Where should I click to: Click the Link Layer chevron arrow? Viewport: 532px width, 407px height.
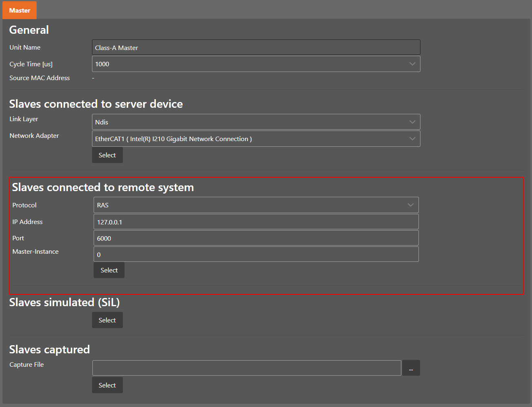click(x=412, y=122)
